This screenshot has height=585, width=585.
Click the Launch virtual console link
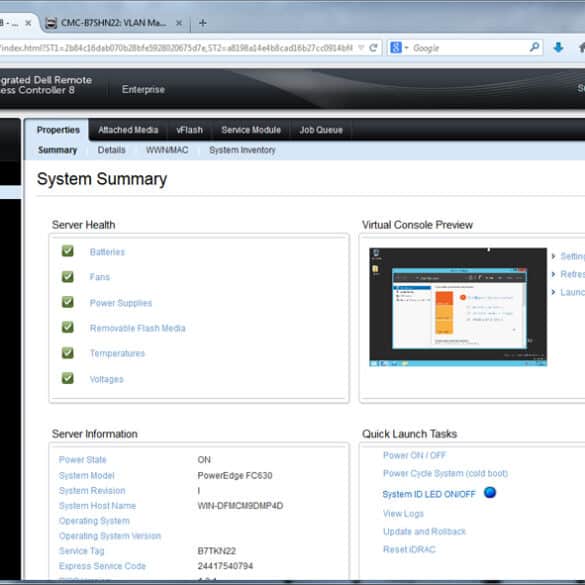coord(572,292)
